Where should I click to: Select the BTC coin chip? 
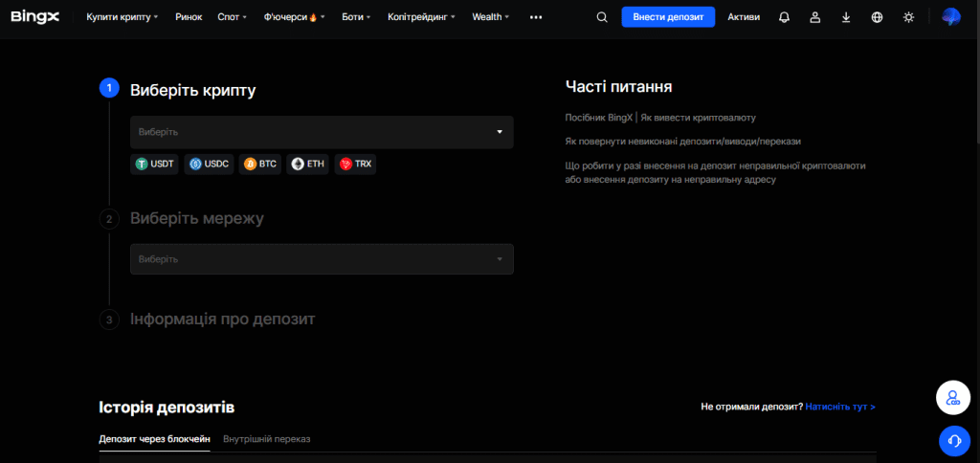tap(260, 165)
